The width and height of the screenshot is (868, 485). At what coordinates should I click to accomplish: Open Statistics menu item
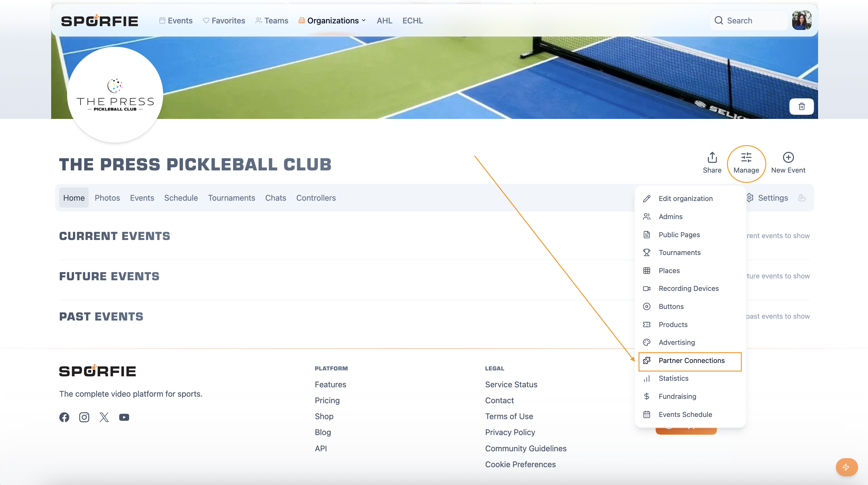(690, 379)
